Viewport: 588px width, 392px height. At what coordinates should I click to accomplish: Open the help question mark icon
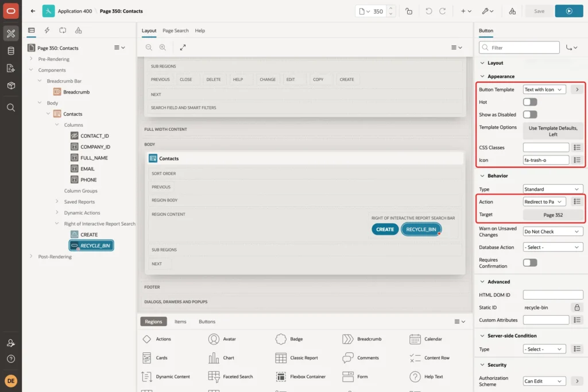(x=11, y=359)
